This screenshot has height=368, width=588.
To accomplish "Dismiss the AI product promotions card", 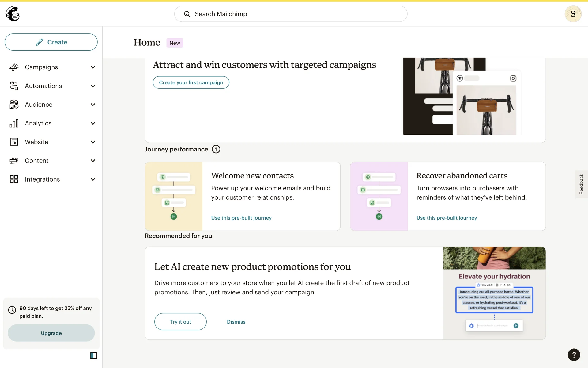I will pyautogui.click(x=236, y=322).
